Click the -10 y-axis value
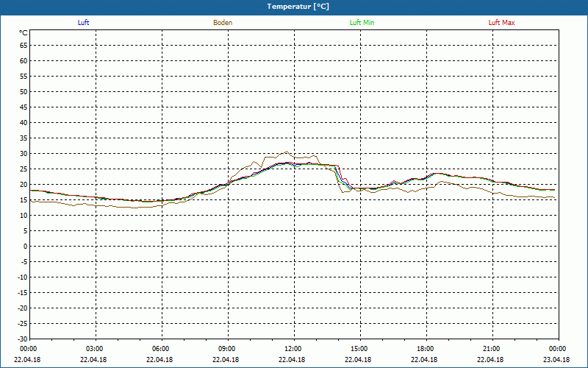The width and height of the screenshot is (588, 368). [x=22, y=277]
